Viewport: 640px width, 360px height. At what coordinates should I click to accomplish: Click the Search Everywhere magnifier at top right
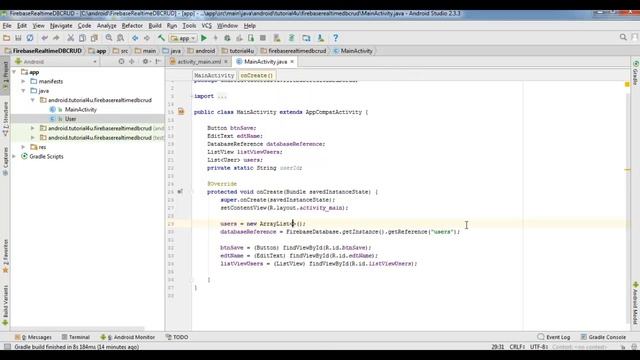[x=623, y=37]
